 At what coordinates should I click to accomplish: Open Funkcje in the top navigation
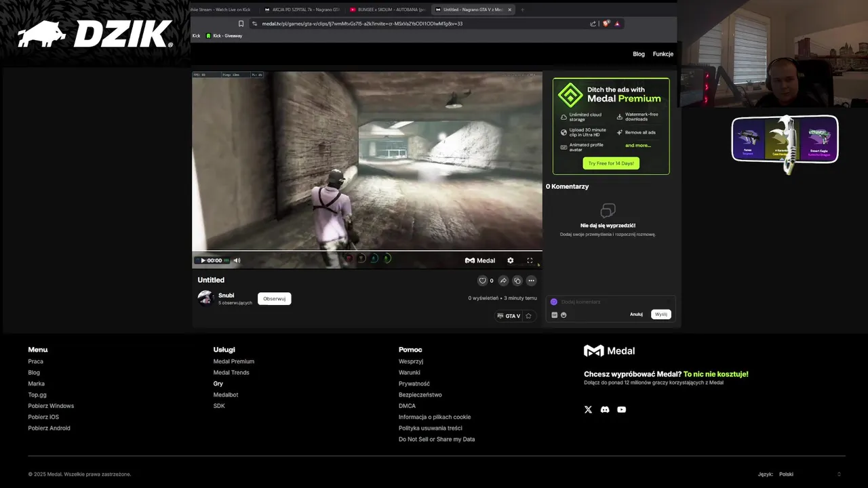coord(663,54)
